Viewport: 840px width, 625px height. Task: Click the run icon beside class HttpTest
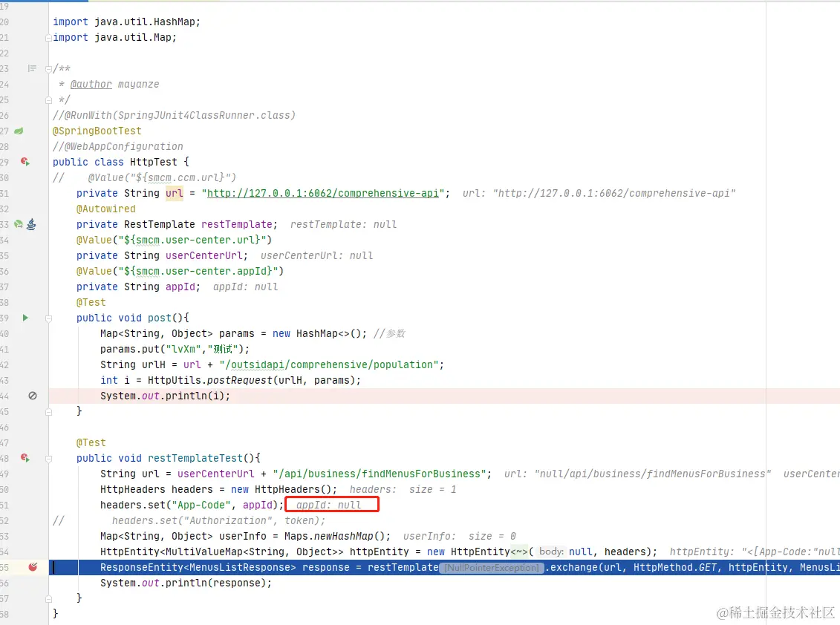pyautogui.click(x=25, y=162)
